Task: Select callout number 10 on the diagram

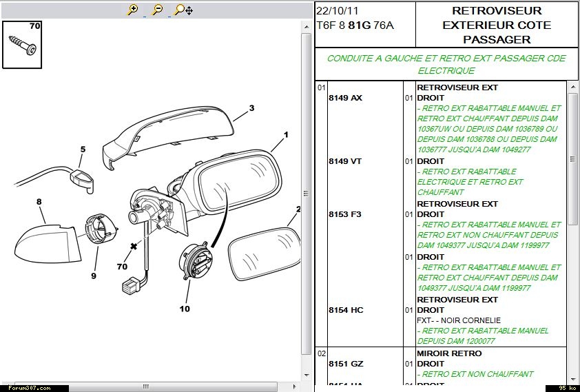Action: [x=185, y=309]
